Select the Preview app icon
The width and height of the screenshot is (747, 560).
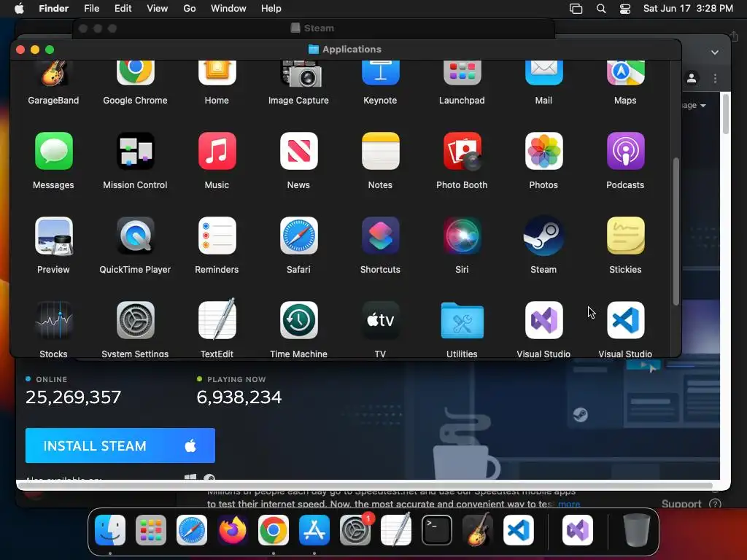[53, 236]
